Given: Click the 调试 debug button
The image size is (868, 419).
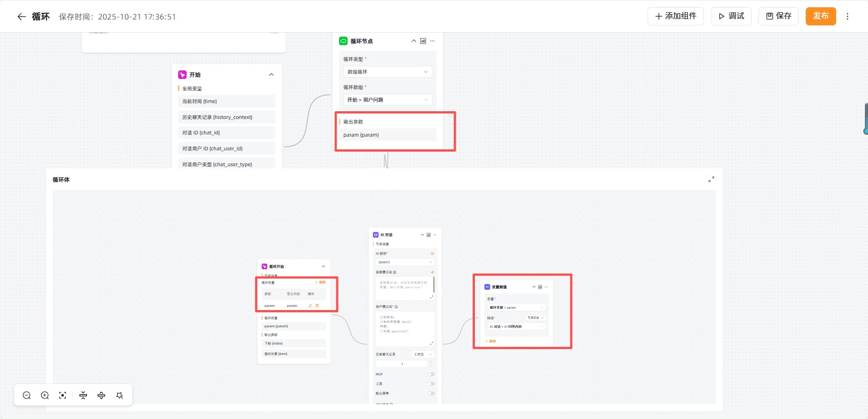Looking at the screenshot, I should pos(731,16).
